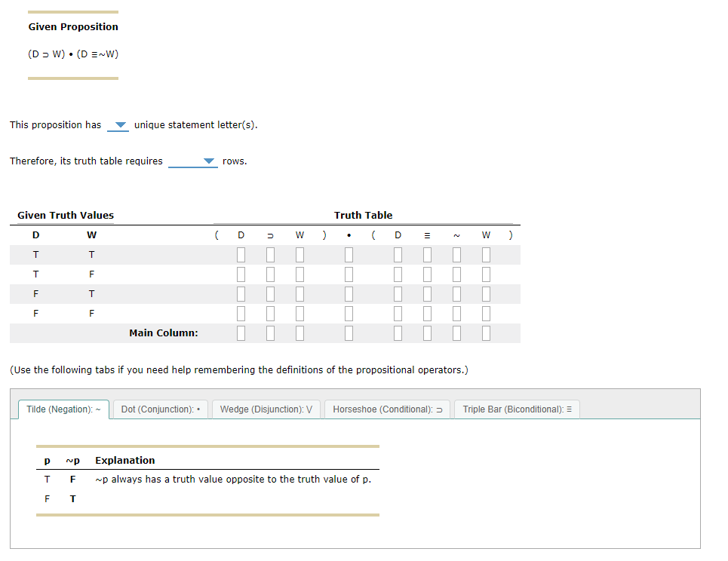Click the Main Column box under the dot
728x561 pixels.
349,333
